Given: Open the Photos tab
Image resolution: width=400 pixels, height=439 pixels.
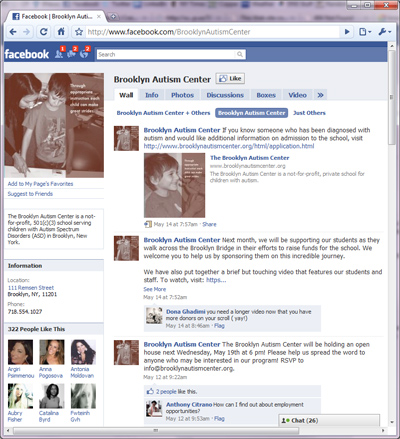Looking at the screenshot, I should point(182,95).
